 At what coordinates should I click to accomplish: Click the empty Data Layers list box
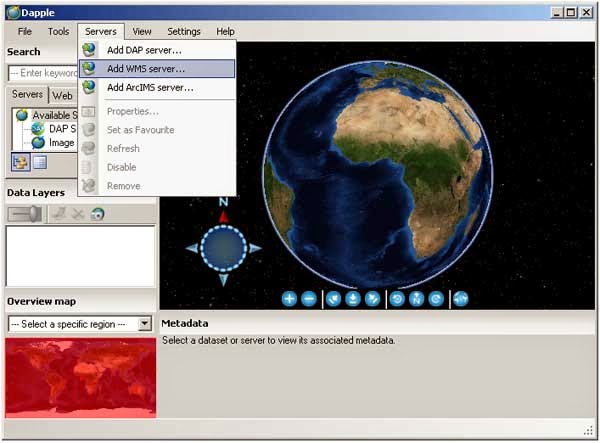coord(80,256)
